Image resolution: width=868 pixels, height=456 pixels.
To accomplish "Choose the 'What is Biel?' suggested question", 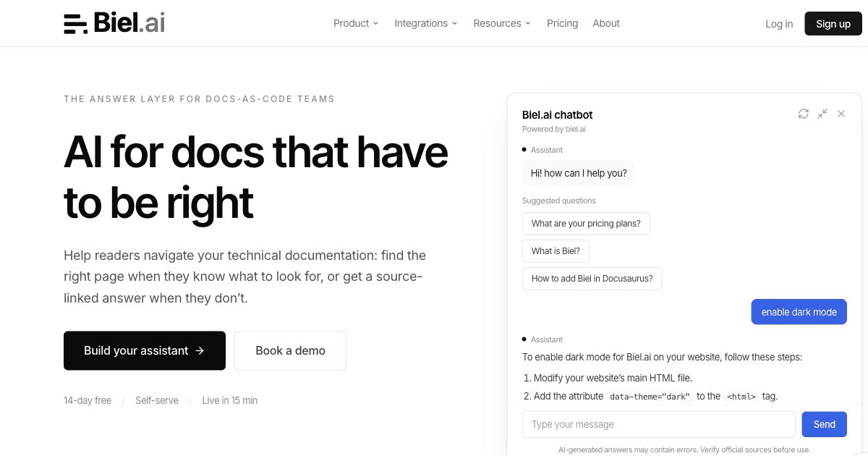I will coord(556,251).
